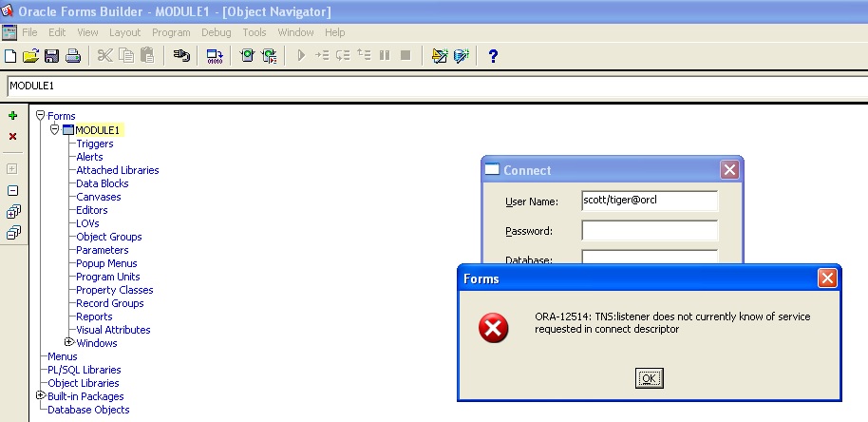Click the red X Delete icon
The image size is (868, 422).
[x=12, y=137]
